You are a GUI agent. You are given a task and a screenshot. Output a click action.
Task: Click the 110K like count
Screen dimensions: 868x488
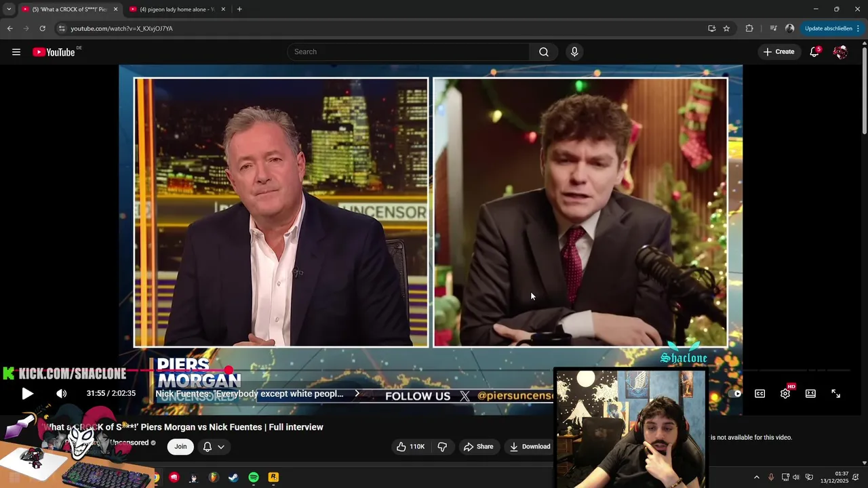coord(417,447)
